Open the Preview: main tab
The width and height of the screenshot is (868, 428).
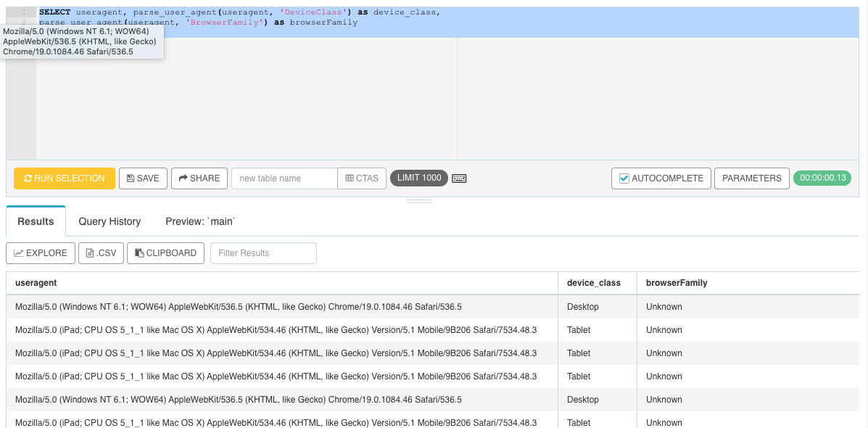199,221
